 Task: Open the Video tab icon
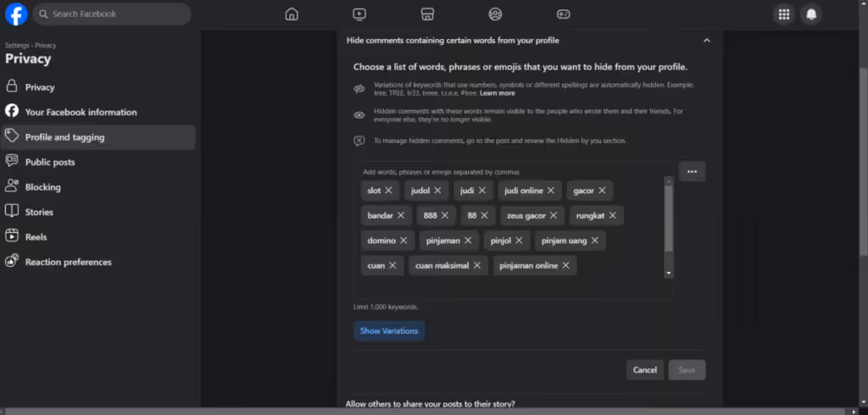point(359,14)
